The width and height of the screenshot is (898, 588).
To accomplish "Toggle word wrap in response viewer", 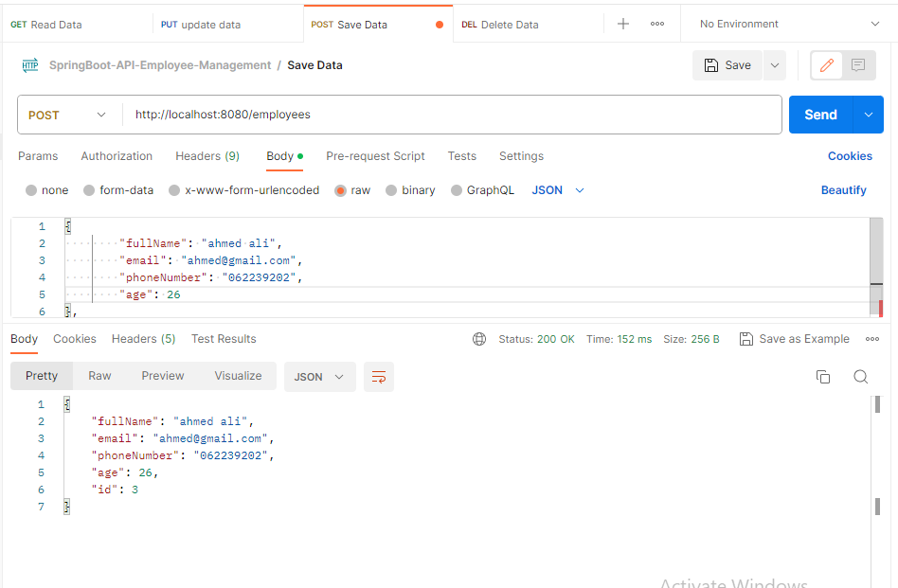I will (379, 377).
